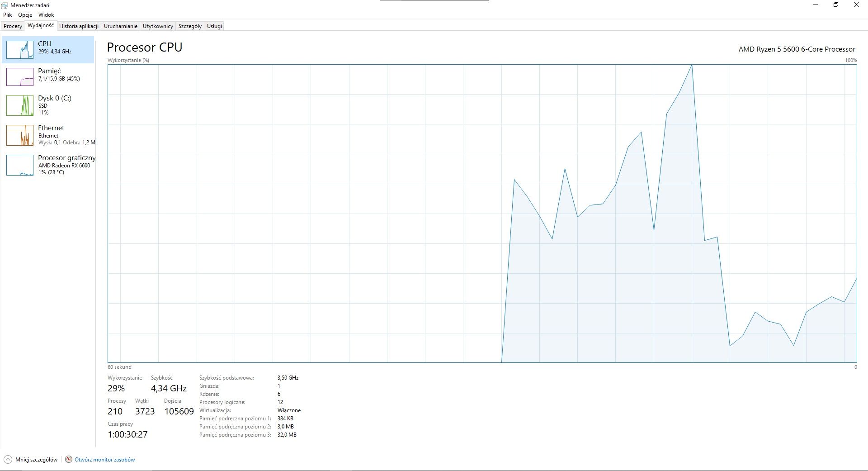This screenshot has width=868, height=471.
Task: Click the Szybkość podstawowa value 3,50 GHz
Action: click(288, 378)
